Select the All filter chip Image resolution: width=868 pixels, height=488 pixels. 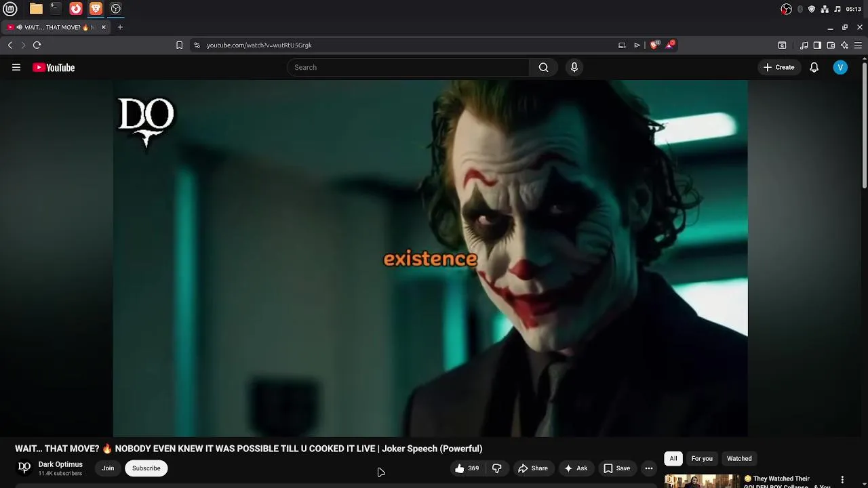coord(673,459)
